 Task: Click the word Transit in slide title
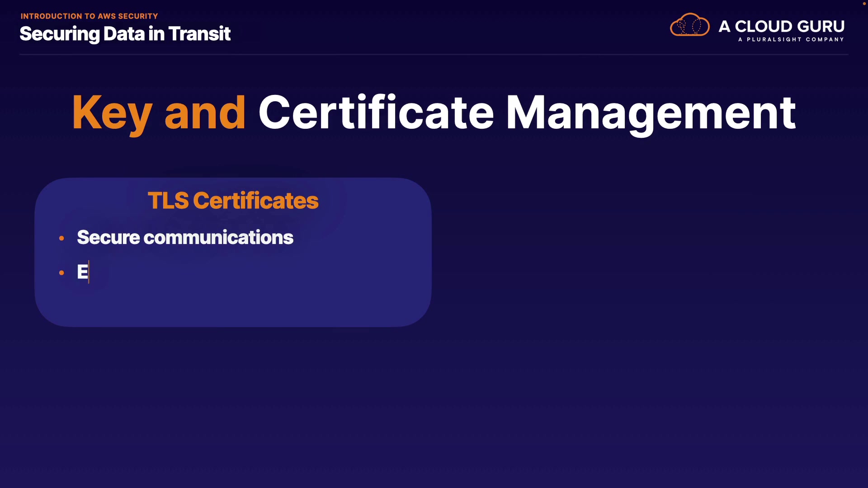click(199, 34)
